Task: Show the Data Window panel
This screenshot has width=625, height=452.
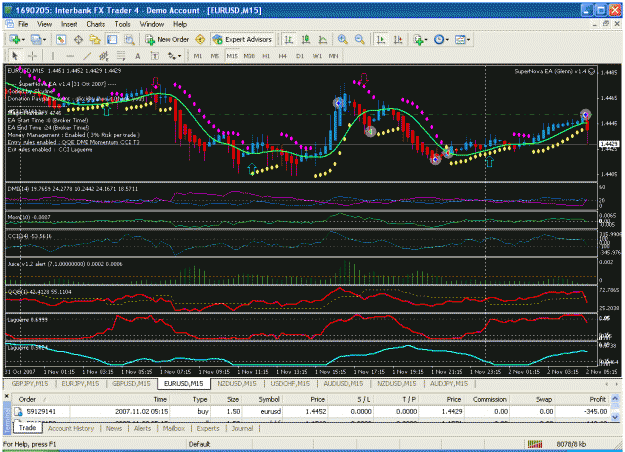Action: (x=78, y=39)
